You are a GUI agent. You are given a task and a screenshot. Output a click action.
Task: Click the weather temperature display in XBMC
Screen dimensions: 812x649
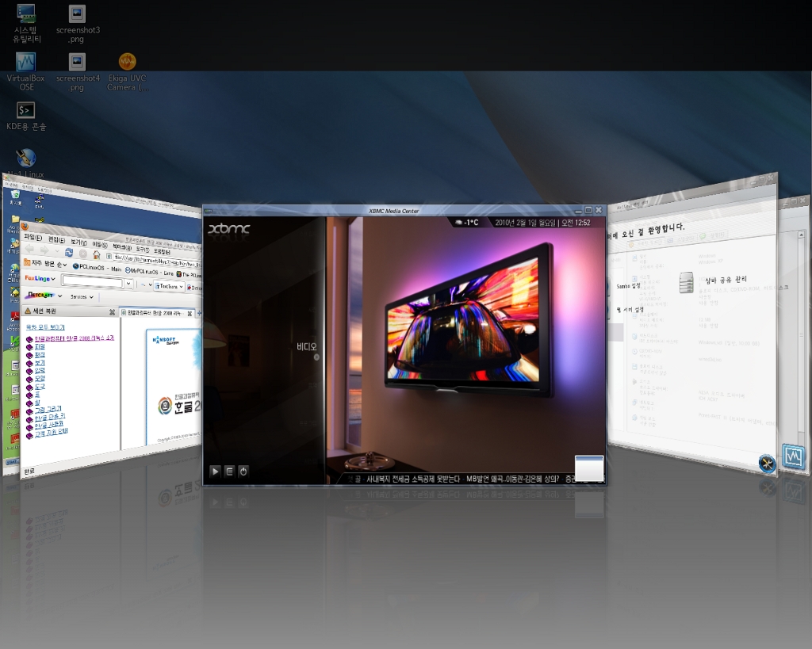click(x=466, y=223)
